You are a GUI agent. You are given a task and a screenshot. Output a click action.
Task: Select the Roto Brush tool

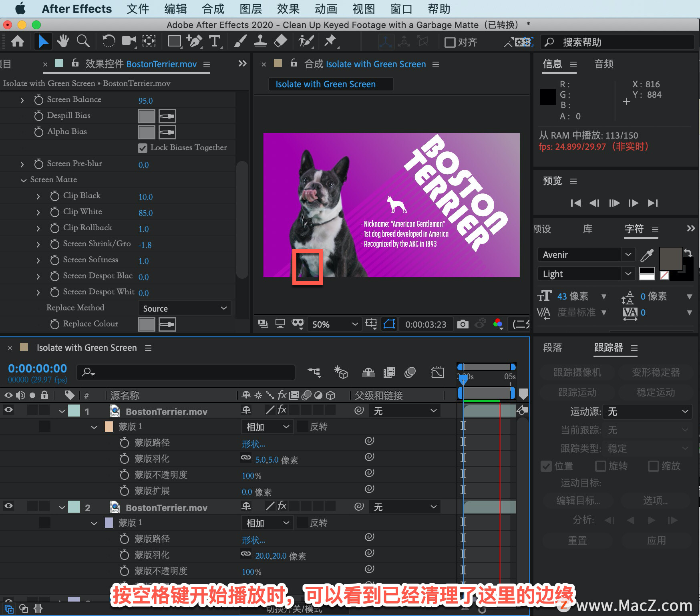click(x=306, y=41)
